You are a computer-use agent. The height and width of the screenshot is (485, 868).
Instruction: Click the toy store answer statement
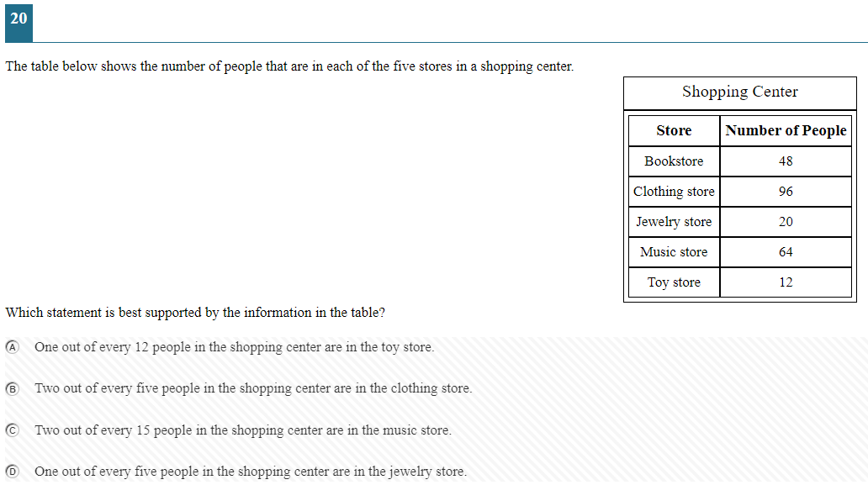[x=234, y=347]
